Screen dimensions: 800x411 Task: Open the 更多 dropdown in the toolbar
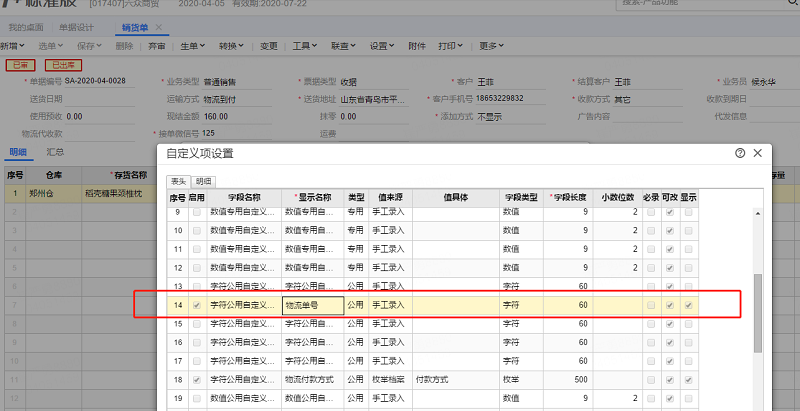click(x=492, y=46)
